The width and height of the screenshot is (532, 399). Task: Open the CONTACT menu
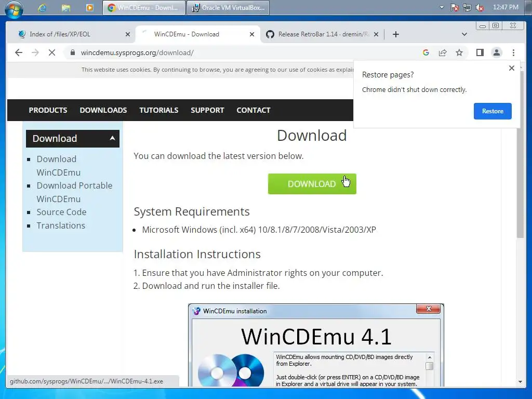tap(254, 110)
